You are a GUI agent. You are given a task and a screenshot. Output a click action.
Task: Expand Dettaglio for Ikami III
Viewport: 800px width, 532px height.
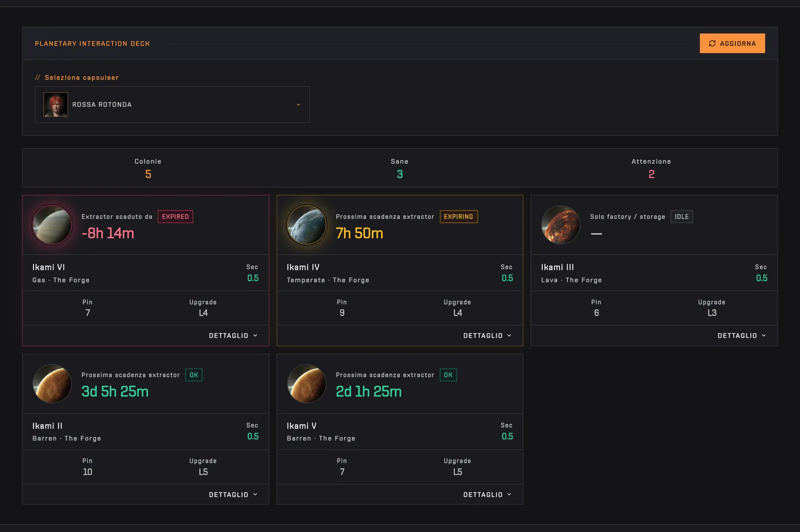click(742, 335)
